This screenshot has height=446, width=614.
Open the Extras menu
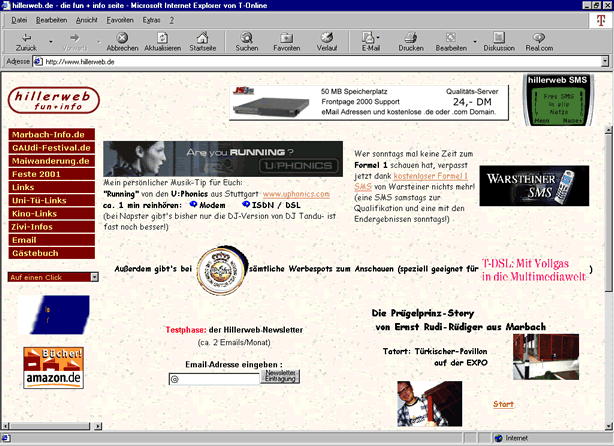pos(150,19)
